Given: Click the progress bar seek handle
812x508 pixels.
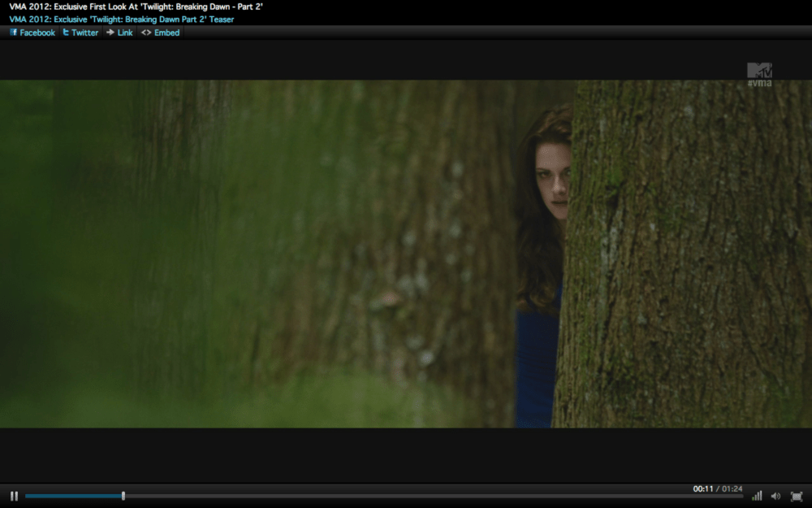Looking at the screenshot, I should click(123, 496).
